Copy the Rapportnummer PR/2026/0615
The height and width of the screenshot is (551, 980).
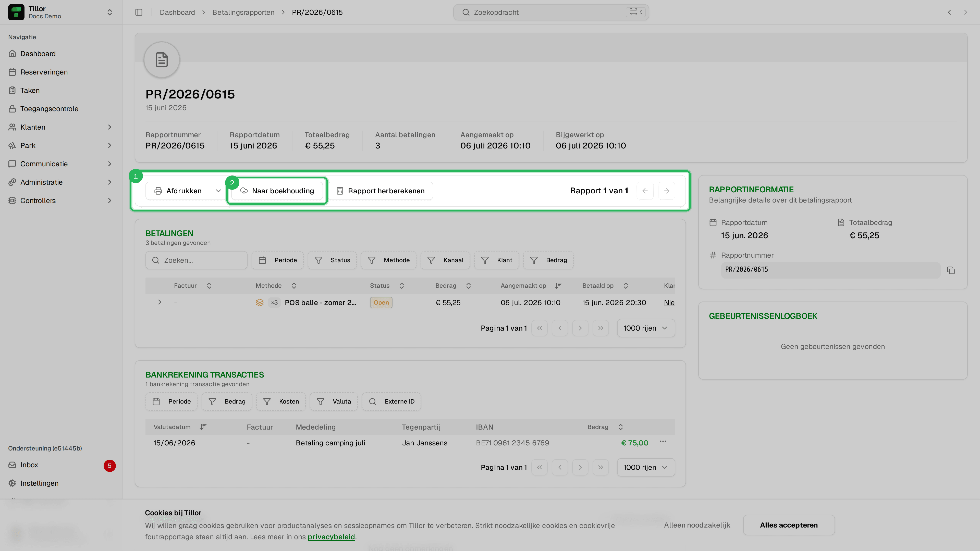pyautogui.click(x=951, y=270)
